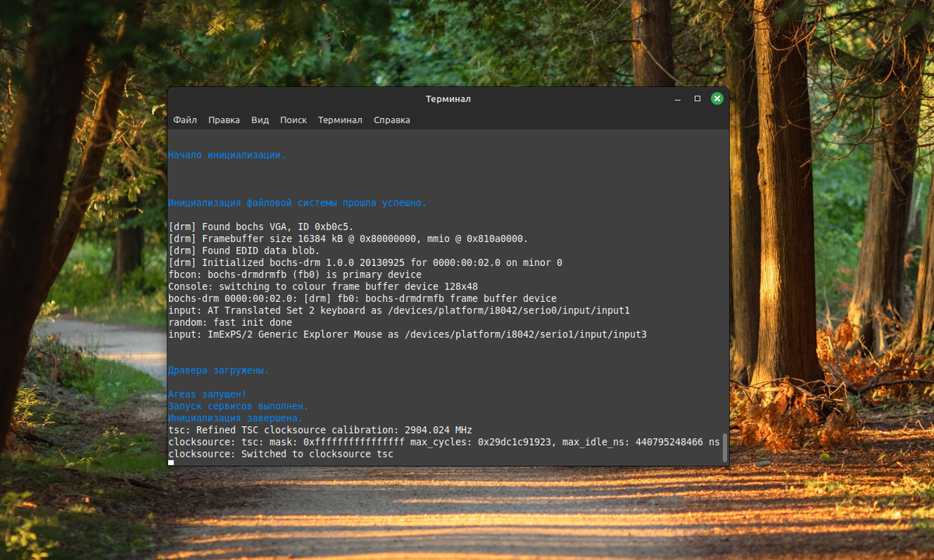Screen dimensions: 934x560
Task: Click line 'Начало инициализации.'
Action: click(227, 155)
